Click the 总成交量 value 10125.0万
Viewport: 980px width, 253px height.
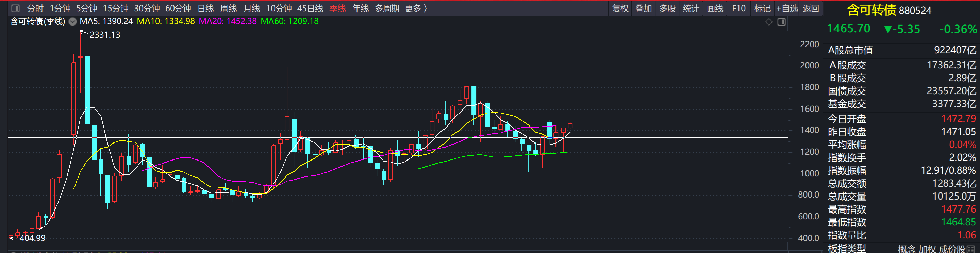(954, 196)
